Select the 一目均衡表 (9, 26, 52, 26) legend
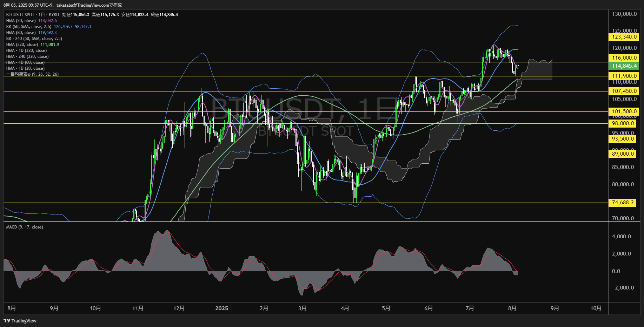 pos(32,74)
